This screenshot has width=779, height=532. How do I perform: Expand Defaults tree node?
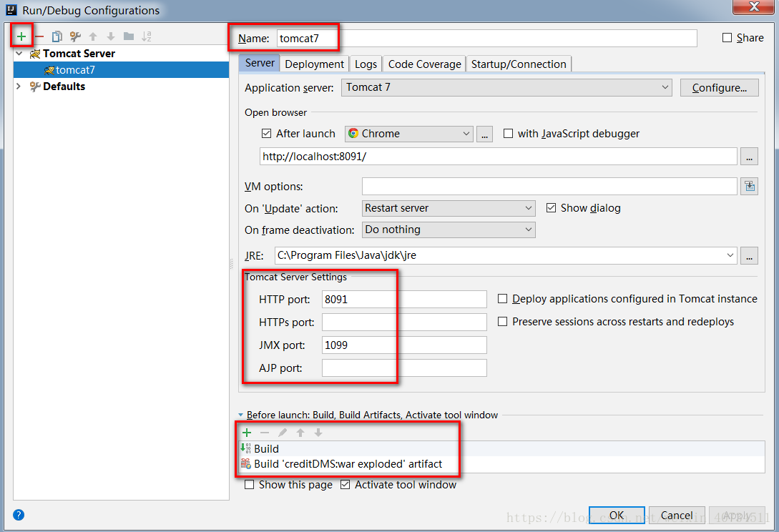click(x=19, y=86)
